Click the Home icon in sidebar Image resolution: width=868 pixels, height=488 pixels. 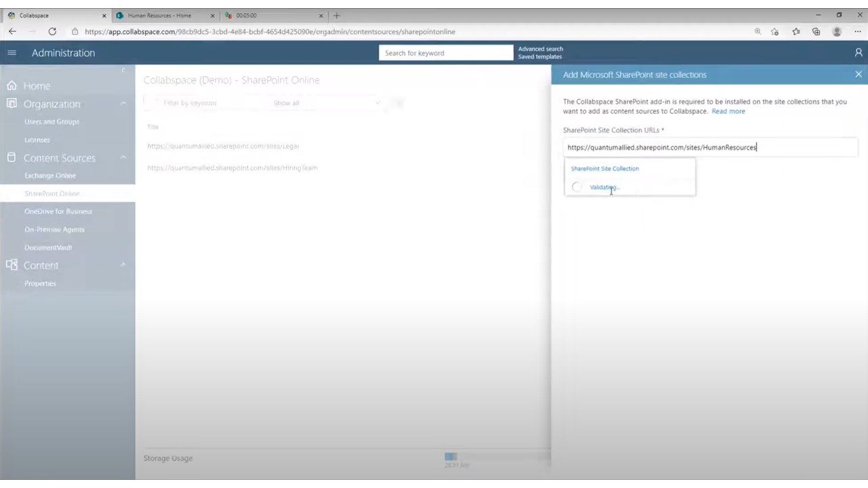click(12, 85)
